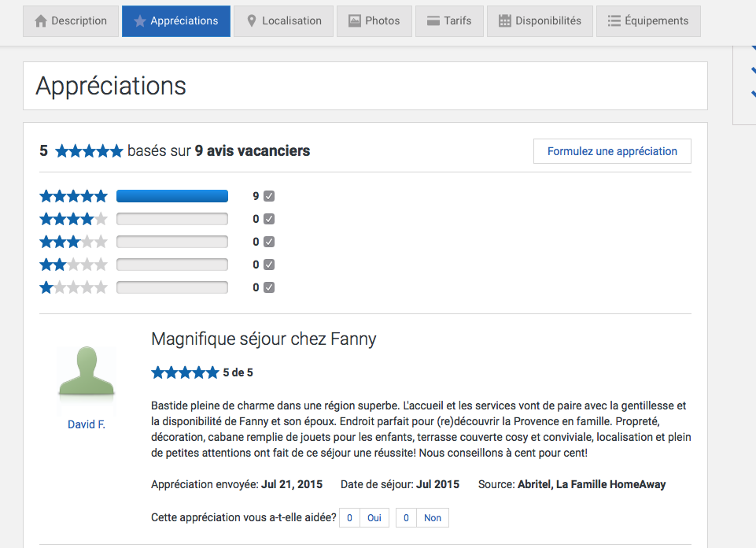Click the blue 5-star rating bar
756x548 pixels.
pyautogui.click(x=172, y=196)
